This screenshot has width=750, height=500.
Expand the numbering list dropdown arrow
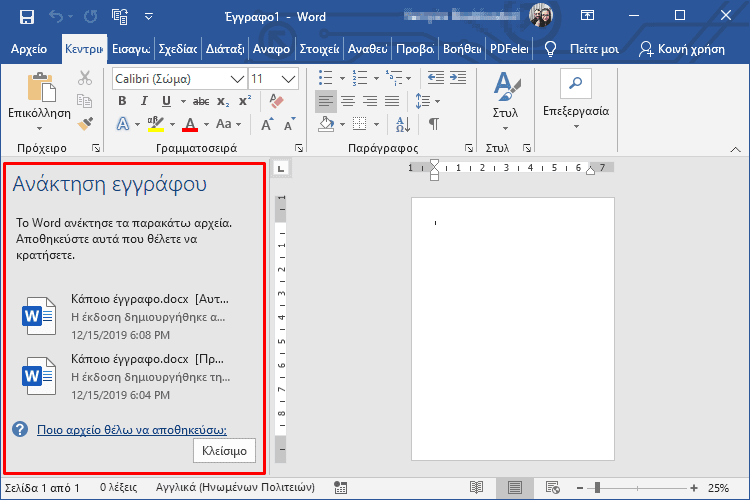pos(376,78)
